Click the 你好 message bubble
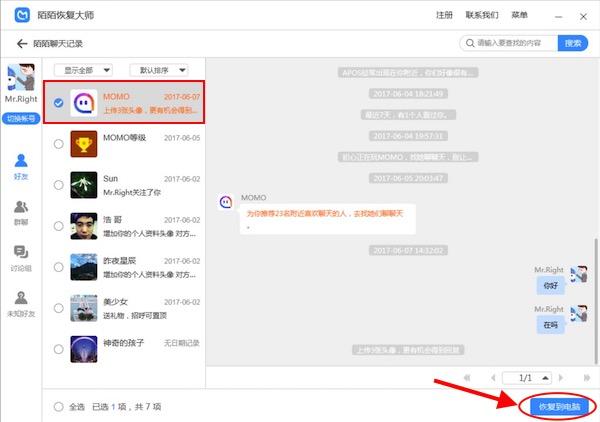The image size is (600, 422). [550, 285]
